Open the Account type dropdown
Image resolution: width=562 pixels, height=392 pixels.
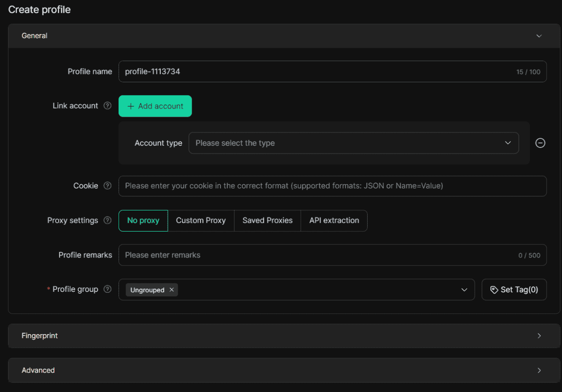pos(354,143)
